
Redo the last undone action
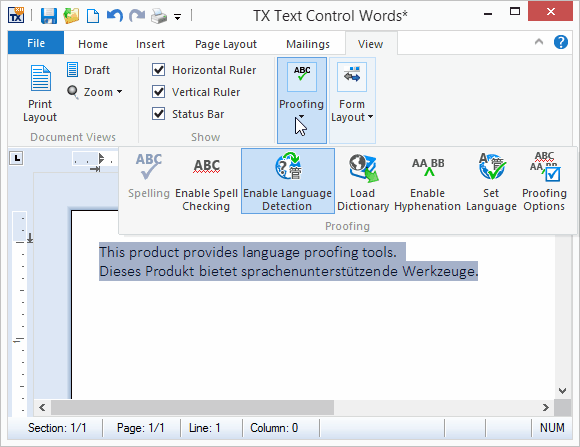coord(136,16)
